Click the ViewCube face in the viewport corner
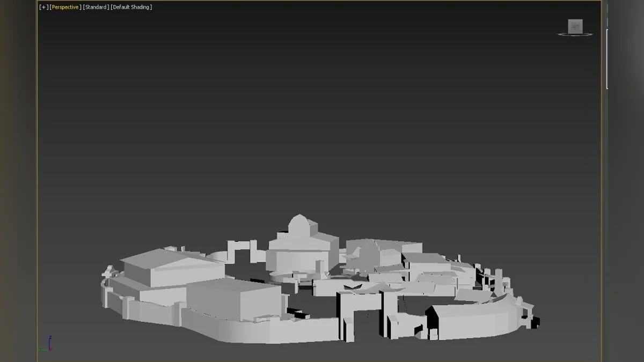 [575, 26]
